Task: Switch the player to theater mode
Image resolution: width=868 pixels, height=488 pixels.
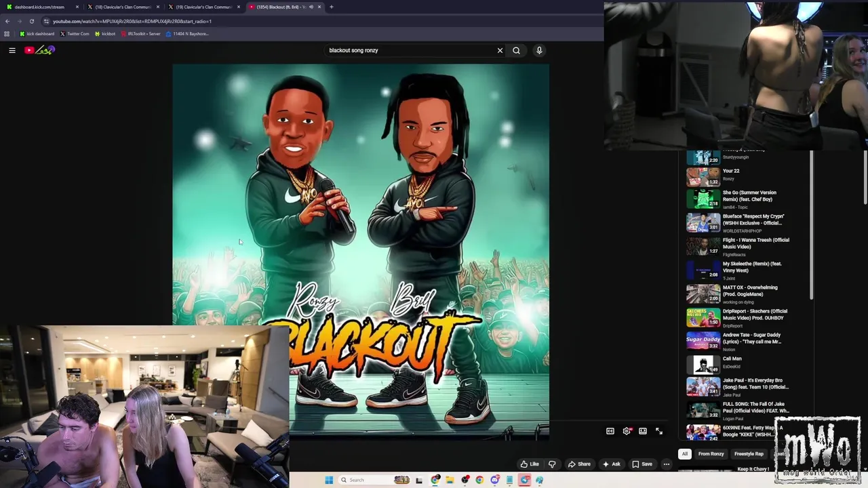Action: [643, 431]
